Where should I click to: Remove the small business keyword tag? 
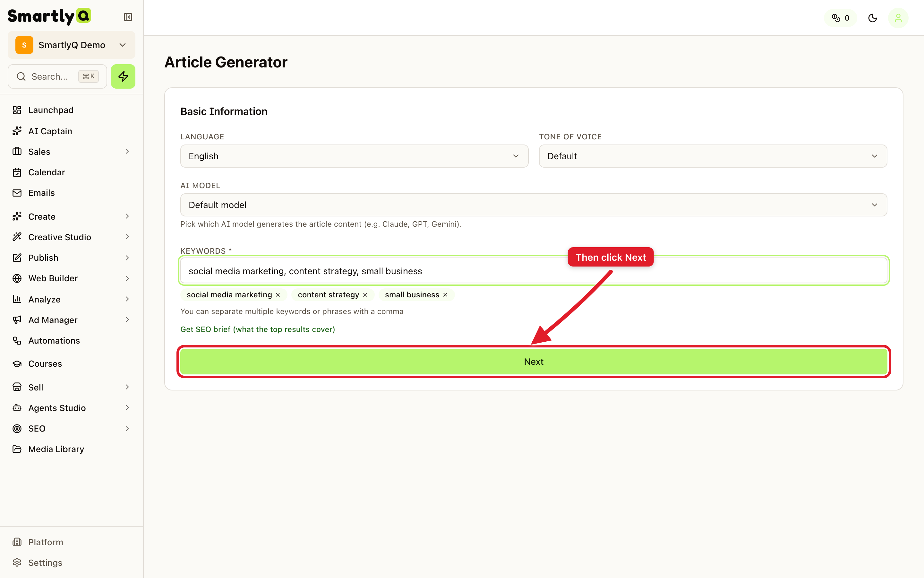pos(445,295)
